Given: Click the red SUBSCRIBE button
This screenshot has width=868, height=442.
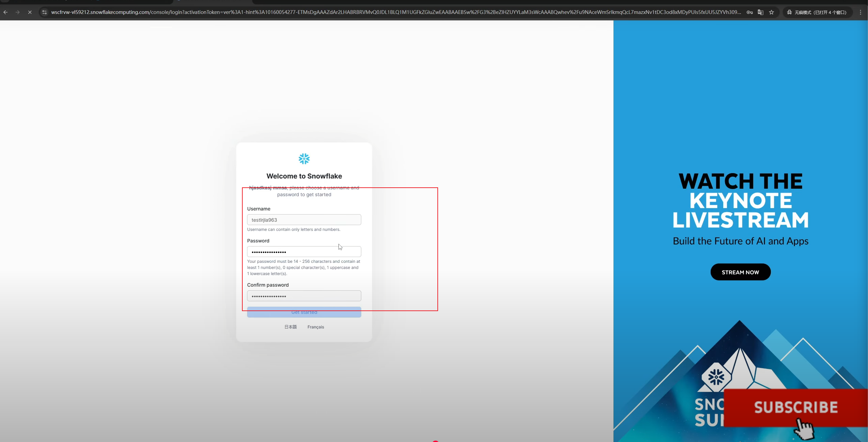Looking at the screenshot, I should pos(796,407).
